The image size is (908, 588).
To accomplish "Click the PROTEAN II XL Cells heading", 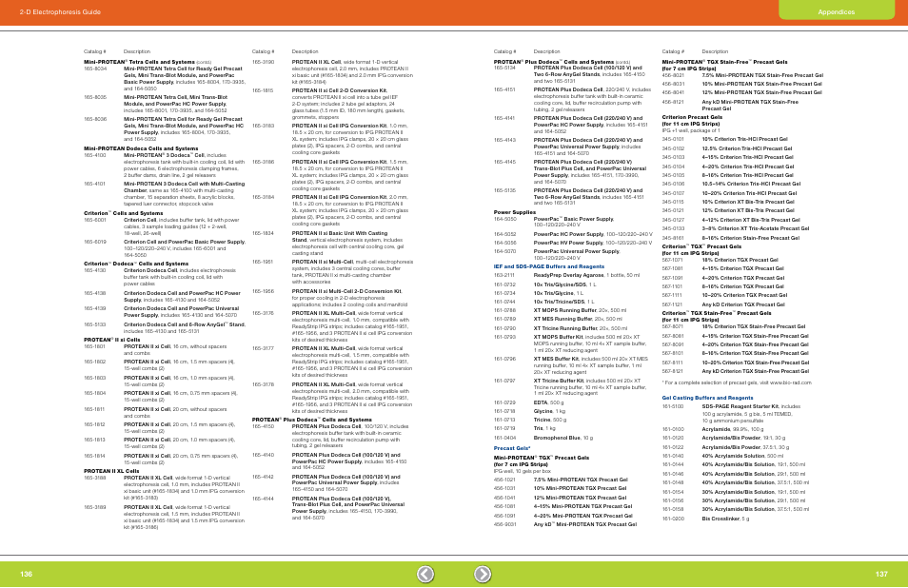I will [111, 471].
